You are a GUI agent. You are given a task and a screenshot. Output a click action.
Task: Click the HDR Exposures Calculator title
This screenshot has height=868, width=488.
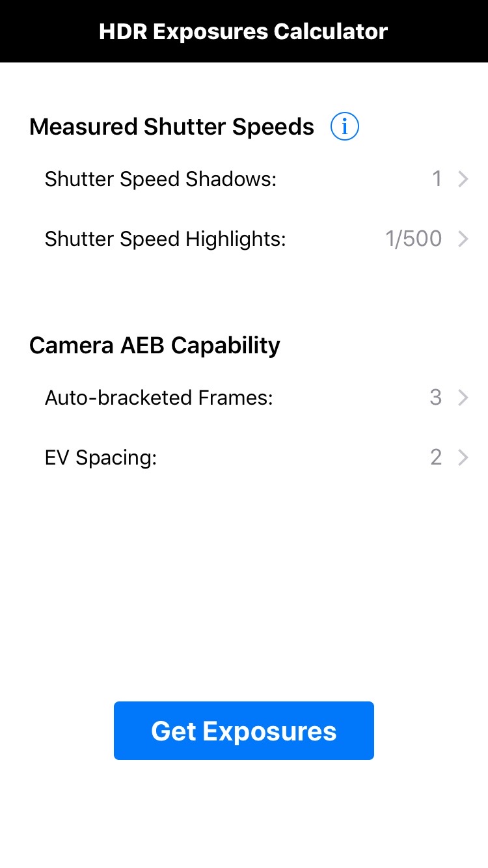pyautogui.click(x=243, y=31)
